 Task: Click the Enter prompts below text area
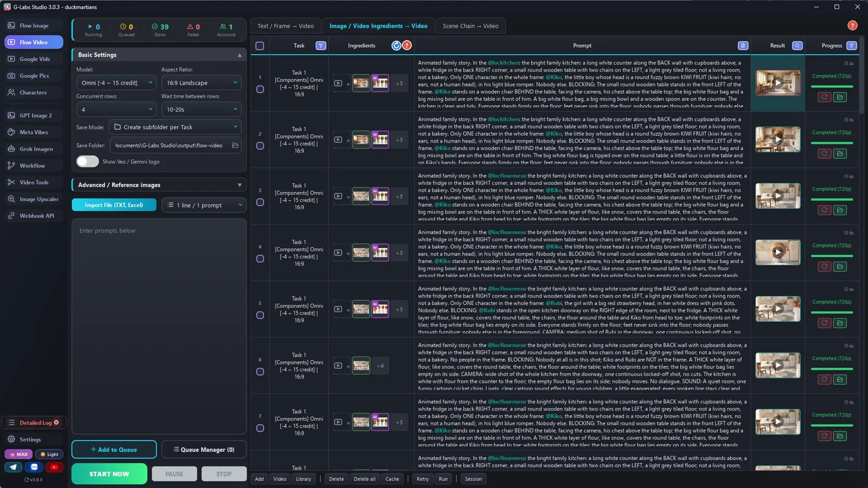(159, 327)
